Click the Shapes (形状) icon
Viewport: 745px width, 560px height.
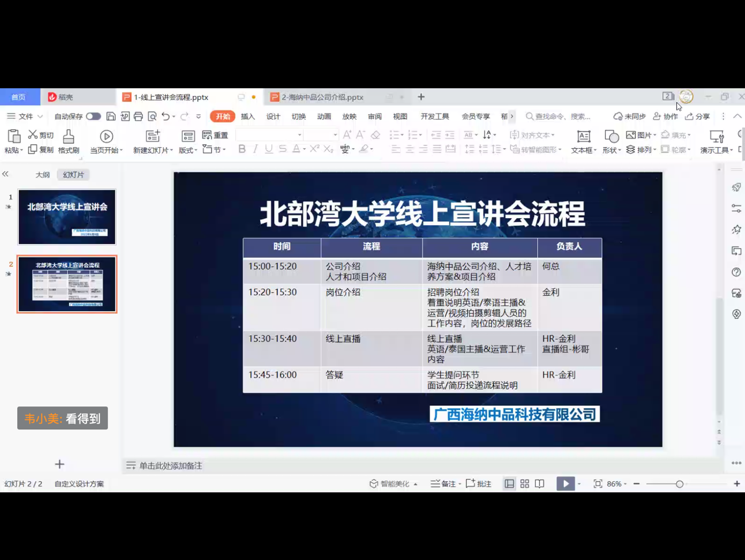(x=611, y=136)
